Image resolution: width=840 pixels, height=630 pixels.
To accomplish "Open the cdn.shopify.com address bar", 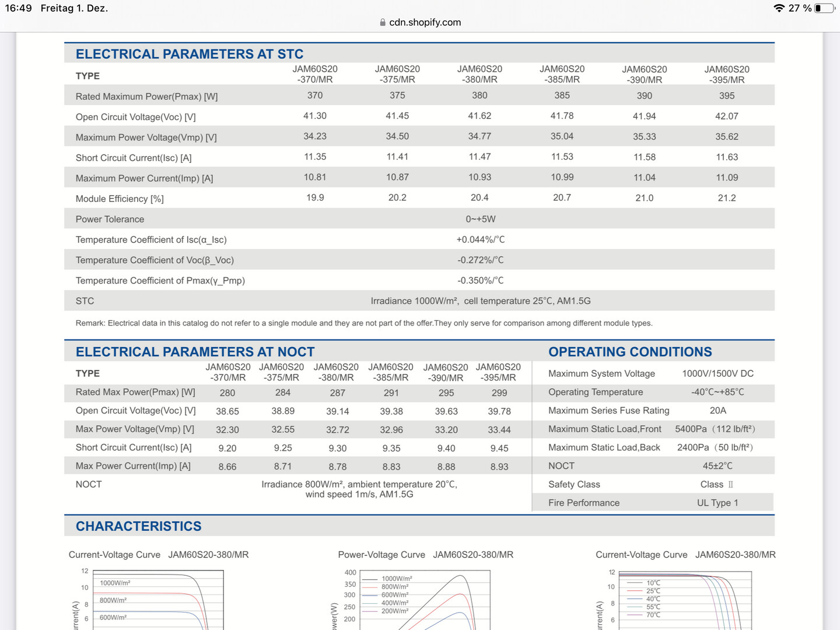I will pos(420,22).
